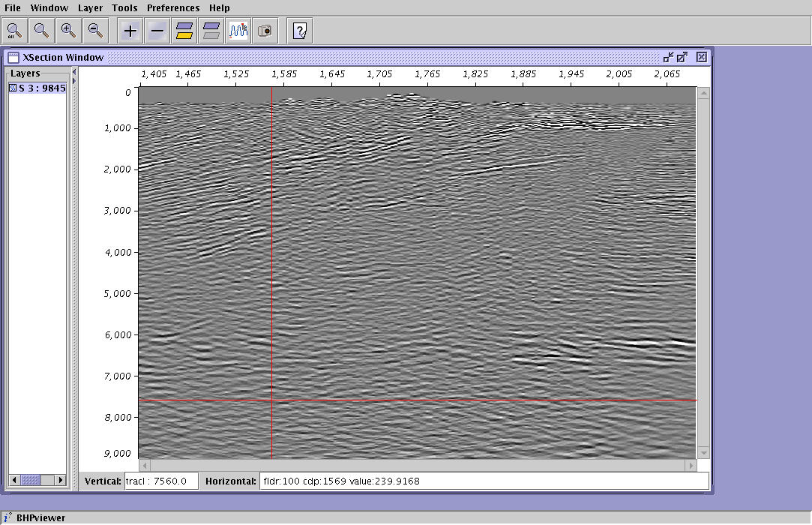The image size is (812, 525).
Task: Click seismic view scroll down arrow
Action: [x=703, y=452]
